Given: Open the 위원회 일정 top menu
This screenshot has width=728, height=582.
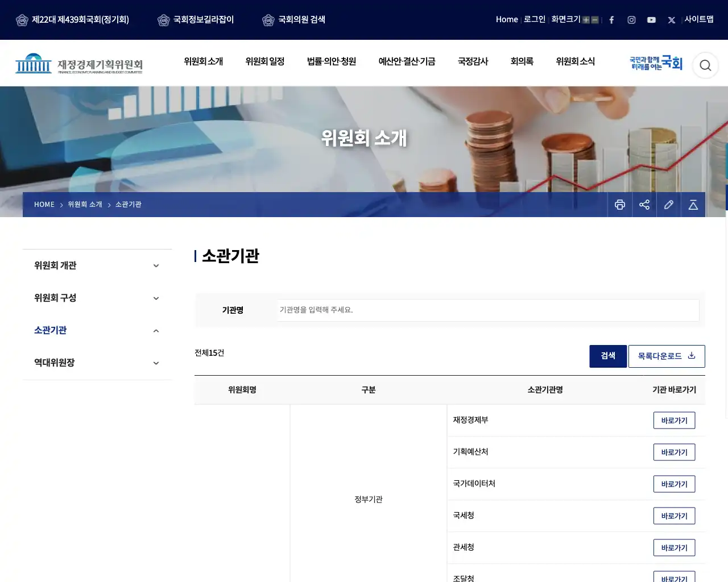Looking at the screenshot, I should (265, 61).
